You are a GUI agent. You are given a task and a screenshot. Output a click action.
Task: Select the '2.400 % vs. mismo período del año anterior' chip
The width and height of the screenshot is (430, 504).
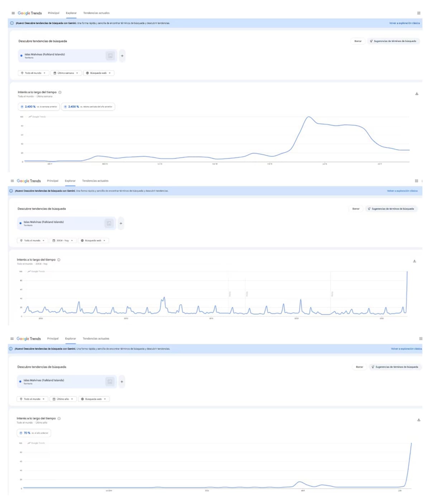click(88, 107)
